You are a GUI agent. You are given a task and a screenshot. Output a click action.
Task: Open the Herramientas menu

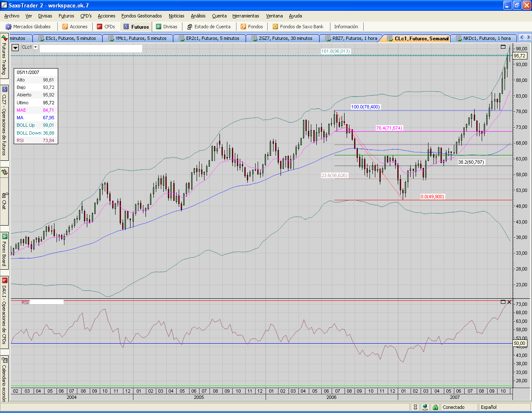[246, 16]
